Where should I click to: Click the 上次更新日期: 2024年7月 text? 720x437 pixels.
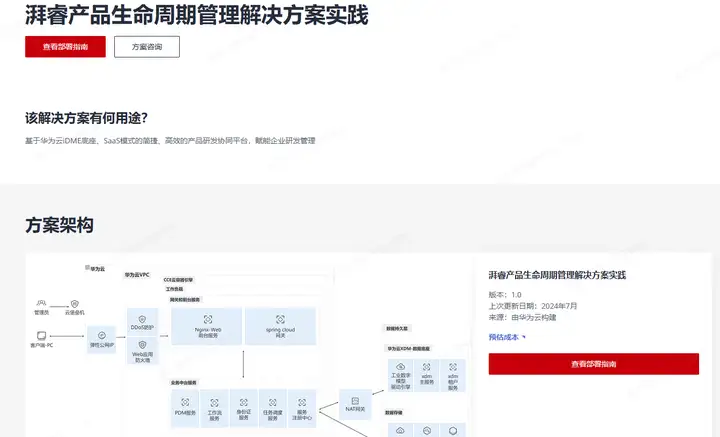coord(533,306)
